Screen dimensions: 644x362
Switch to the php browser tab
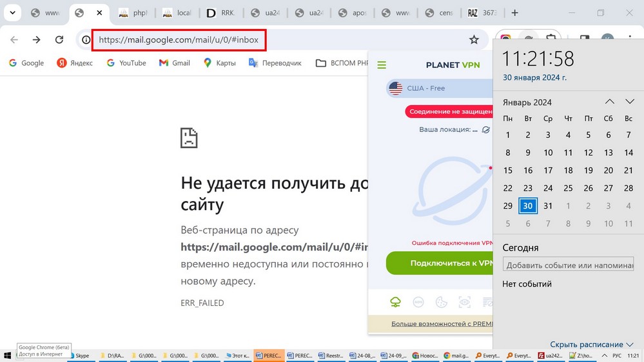click(133, 13)
